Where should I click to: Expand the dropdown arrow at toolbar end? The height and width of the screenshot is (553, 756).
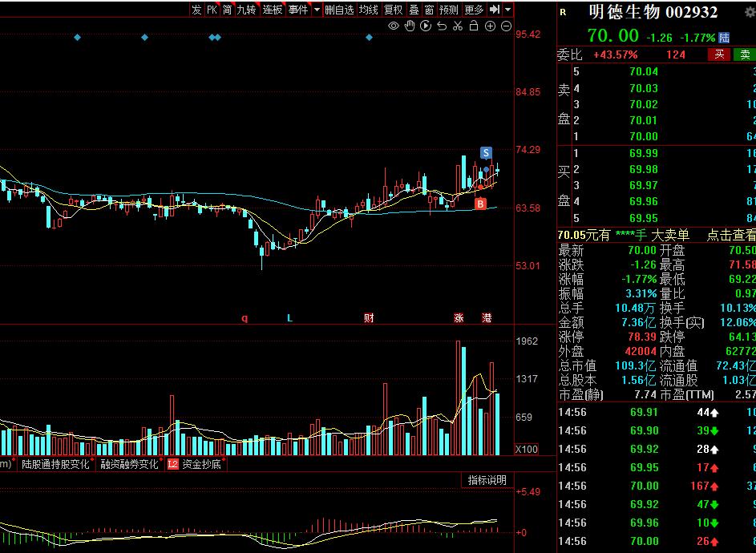click(x=507, y=10)
